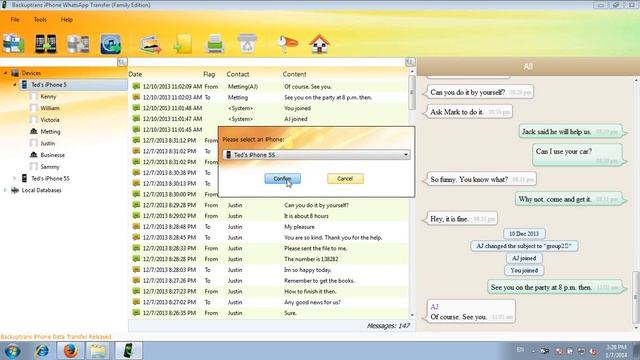The width and height of the screenshot is (640, 360).
Task: Click the iTunes backup import toolbar icon
Action: click(x=110, y=44)
